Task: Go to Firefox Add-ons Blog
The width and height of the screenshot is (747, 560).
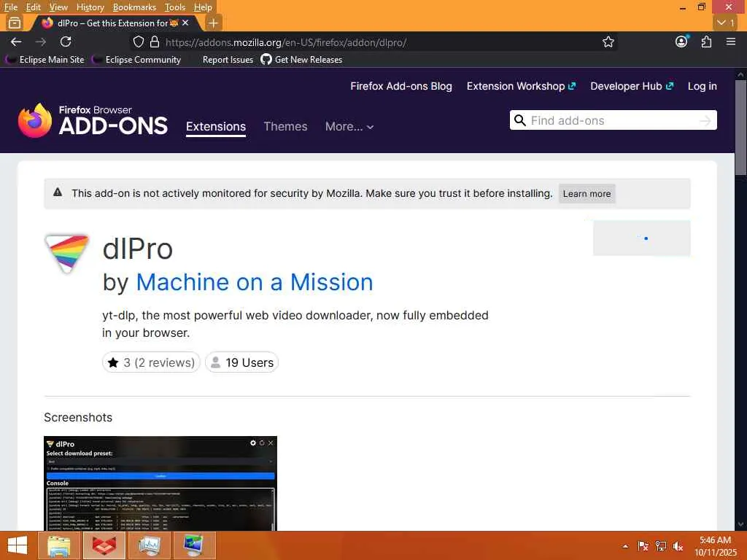Action: pos(401,86)
